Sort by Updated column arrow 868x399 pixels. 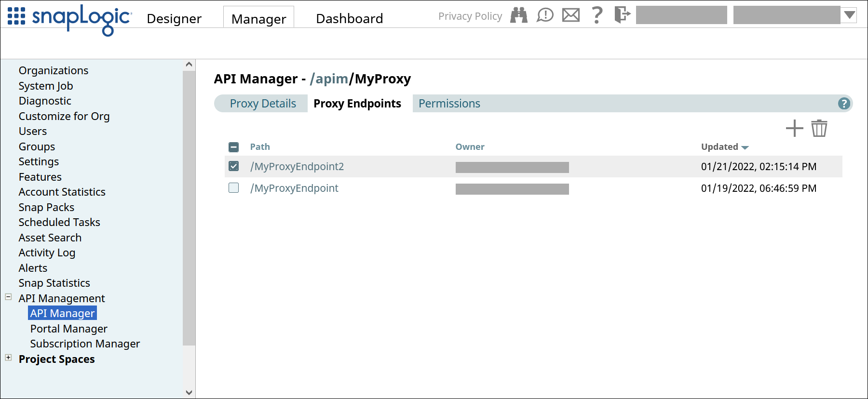[x=745, y=147]
